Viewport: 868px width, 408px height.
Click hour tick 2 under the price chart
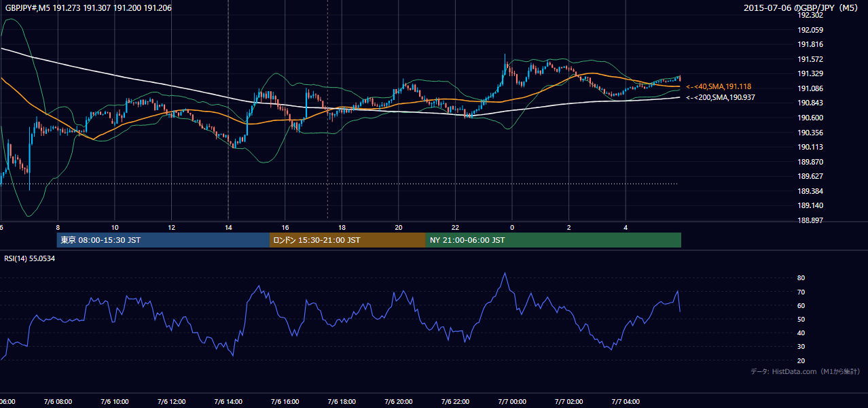coord(568,227)
